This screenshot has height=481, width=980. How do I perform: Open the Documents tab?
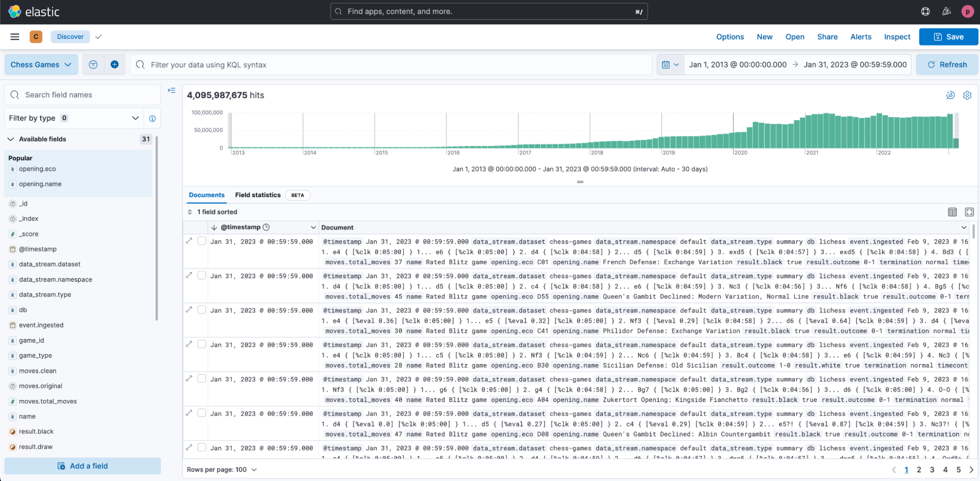point(206,195)
